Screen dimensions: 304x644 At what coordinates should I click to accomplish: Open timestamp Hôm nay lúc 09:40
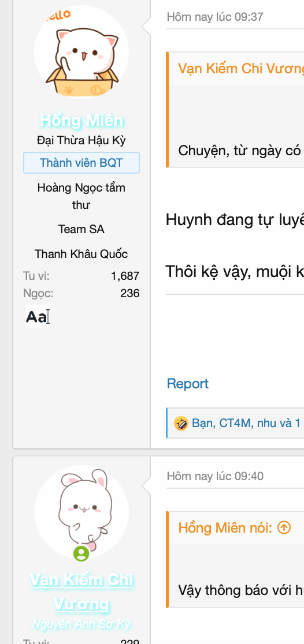tap(215, 477)
